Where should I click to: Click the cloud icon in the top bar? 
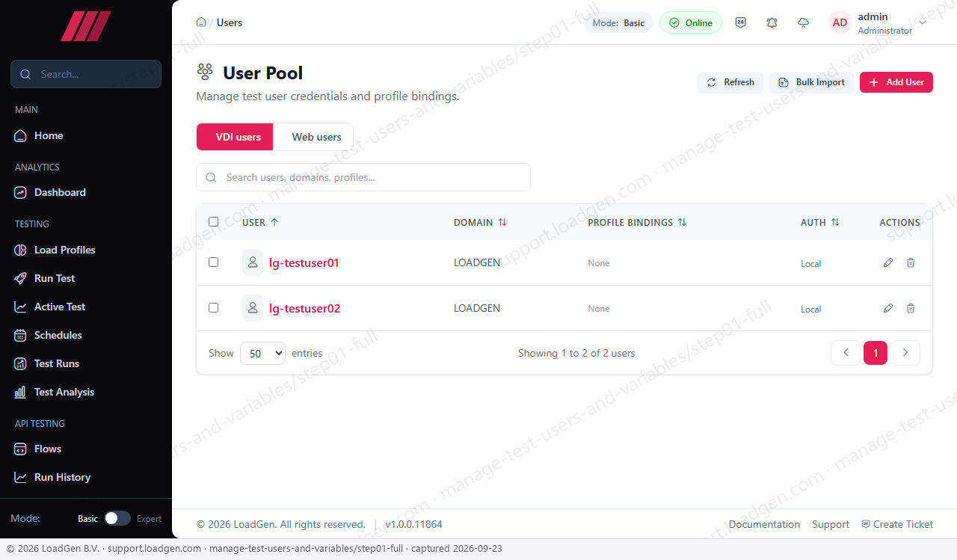tap(804, 22)
